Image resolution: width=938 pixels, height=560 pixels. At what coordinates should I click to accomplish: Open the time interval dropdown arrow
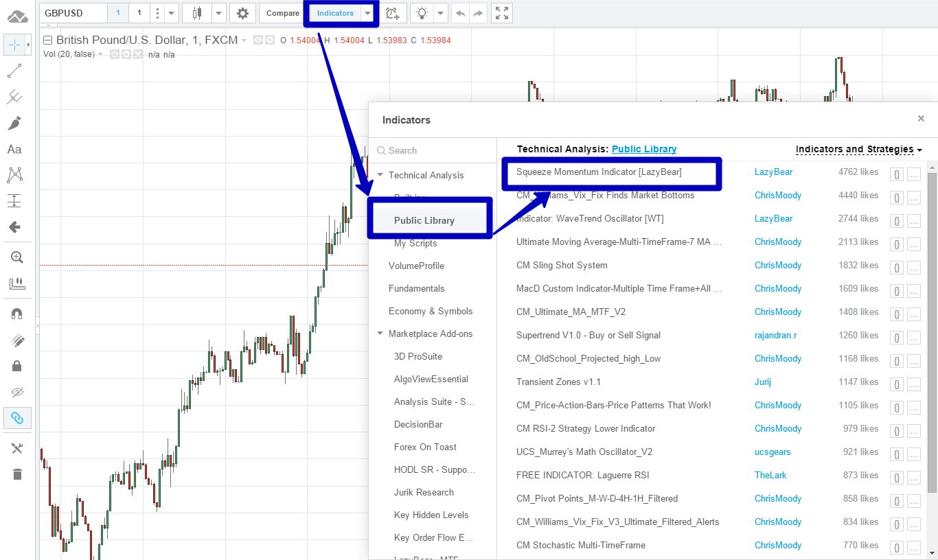tap(172, 13)
